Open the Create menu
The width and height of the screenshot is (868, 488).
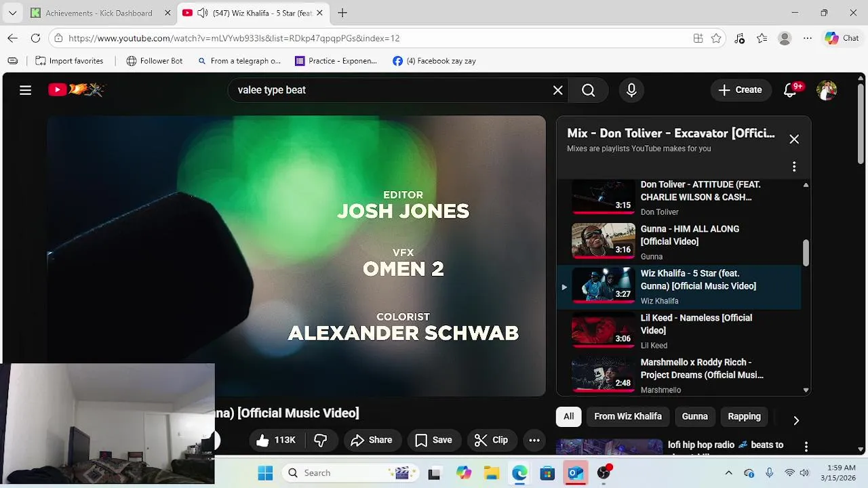741,90
